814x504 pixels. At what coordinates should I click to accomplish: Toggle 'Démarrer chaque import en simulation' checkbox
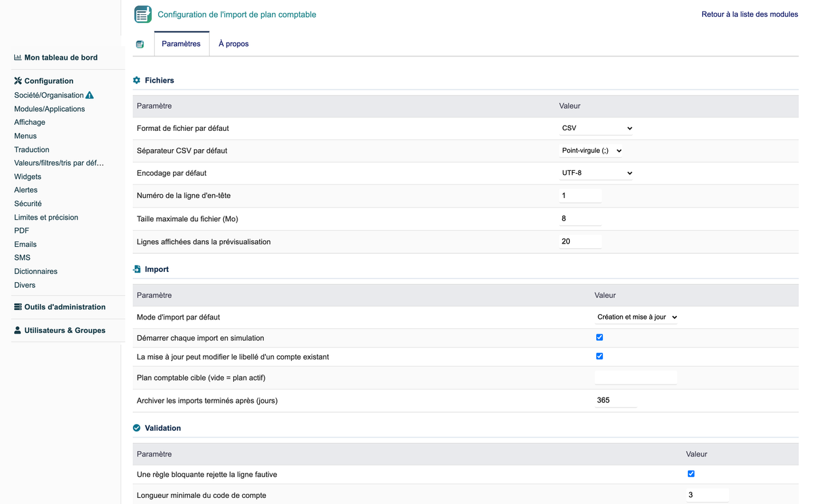pyautogui.click(x=600, y=337)
